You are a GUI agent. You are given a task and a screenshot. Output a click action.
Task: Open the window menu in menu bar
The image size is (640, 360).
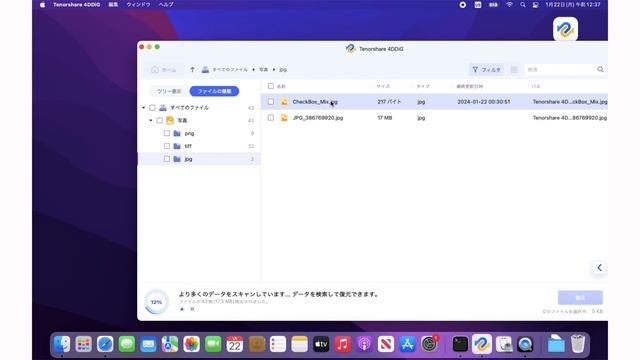(138, 4)
